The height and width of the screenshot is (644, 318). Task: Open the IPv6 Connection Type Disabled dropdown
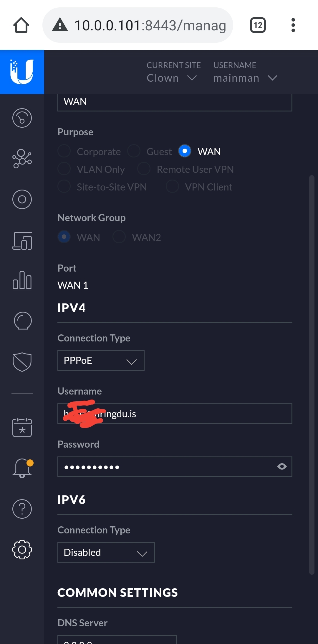106,552
